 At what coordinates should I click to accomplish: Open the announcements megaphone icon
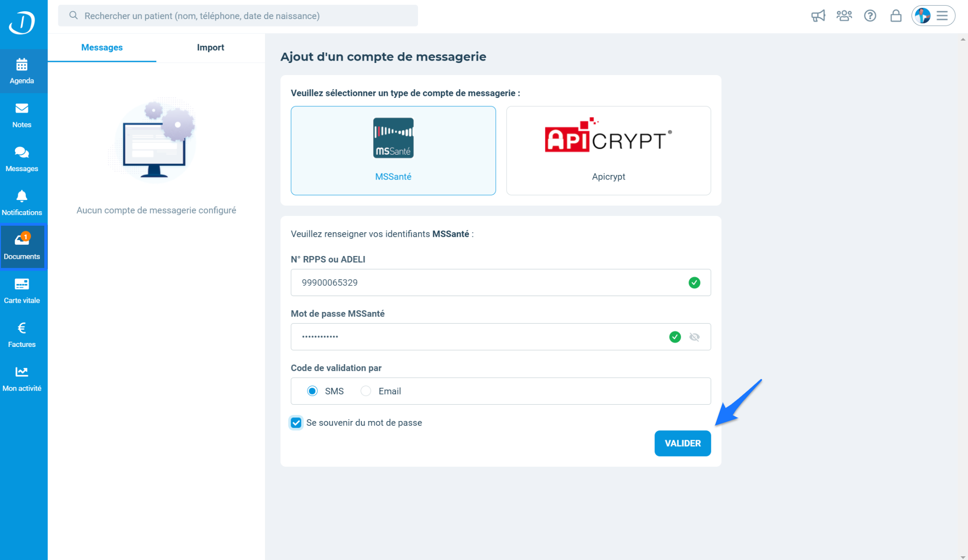point(818,16)
